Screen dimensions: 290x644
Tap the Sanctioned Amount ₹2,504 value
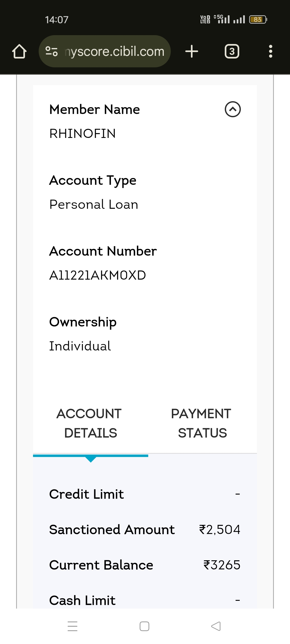coord(219,530)
